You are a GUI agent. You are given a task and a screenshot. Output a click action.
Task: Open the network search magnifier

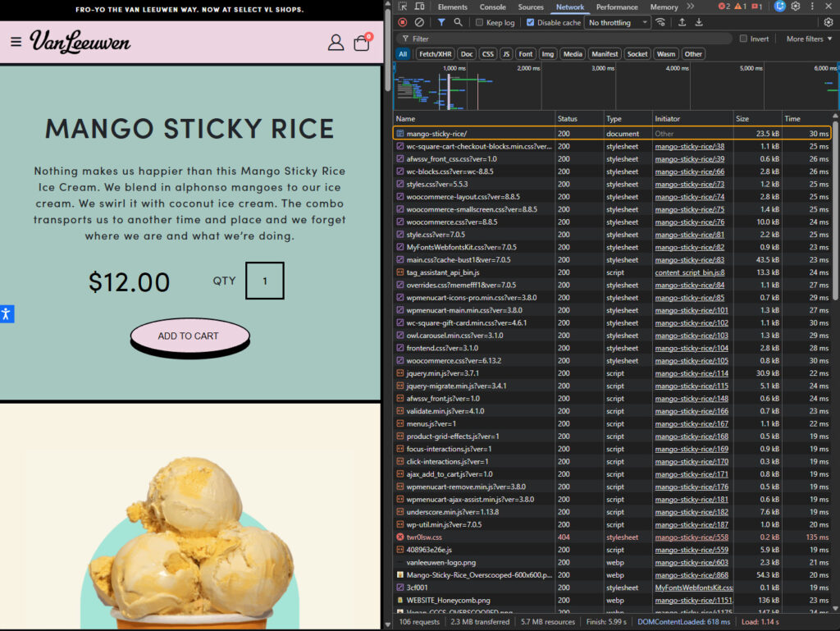[x=458, y=22]
